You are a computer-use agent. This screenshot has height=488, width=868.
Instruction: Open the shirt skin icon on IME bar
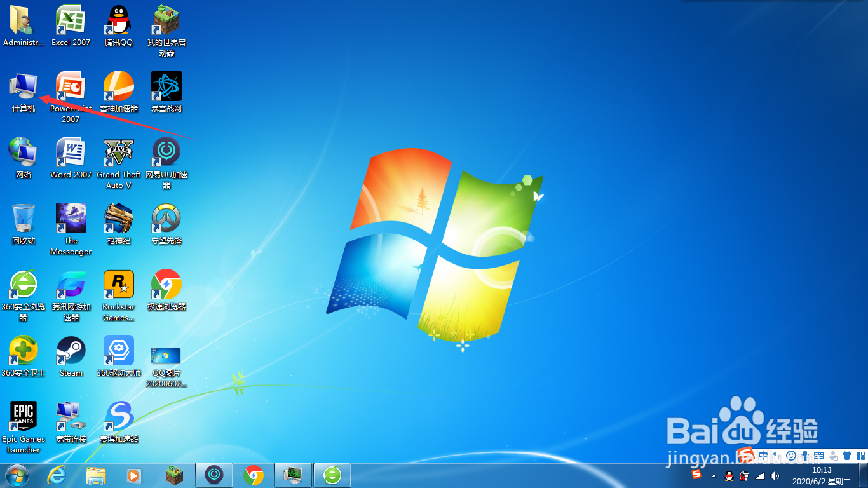(846, 456)
